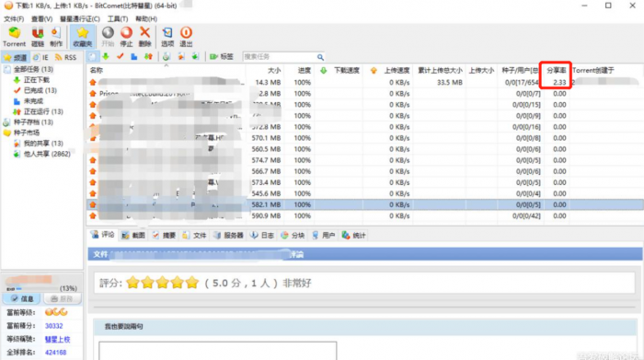Viewport: 644px width, 360px height.
Task: Open the 统计 statistics bottom tab
Action: (x=353, y=235)
